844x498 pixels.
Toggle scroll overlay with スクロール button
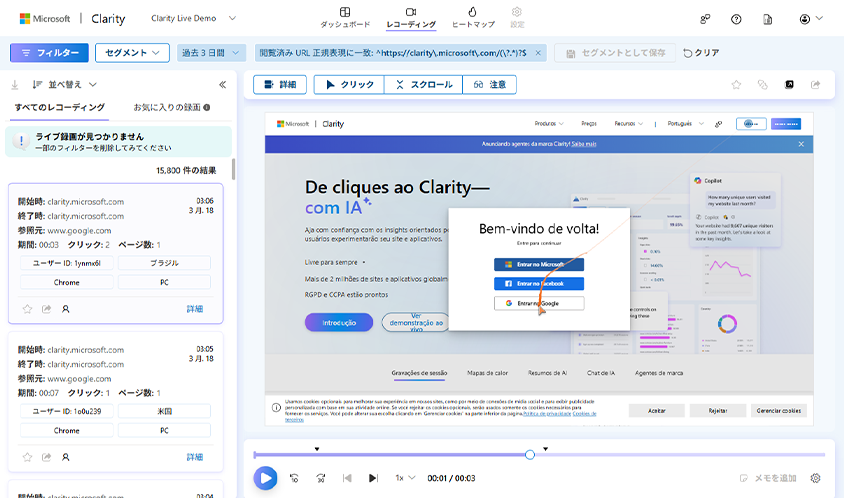[x=424, y=85]
